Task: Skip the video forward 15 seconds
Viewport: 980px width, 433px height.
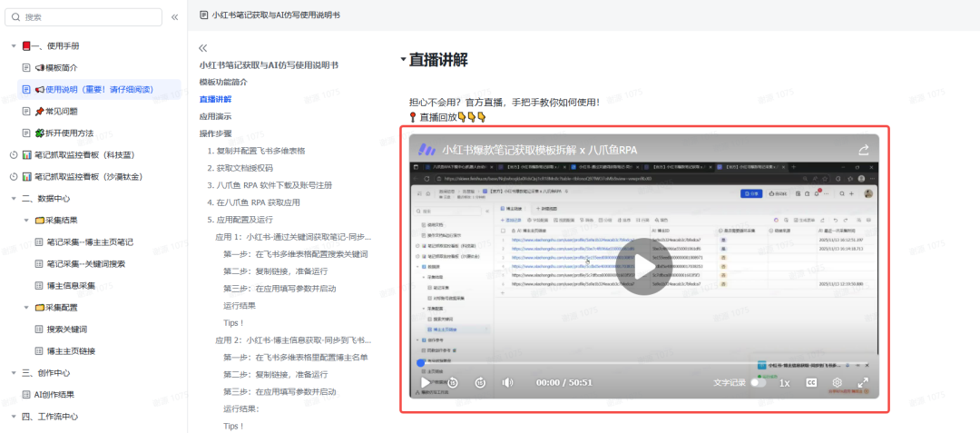Action: pyautogui.click(x=481, y=382)
